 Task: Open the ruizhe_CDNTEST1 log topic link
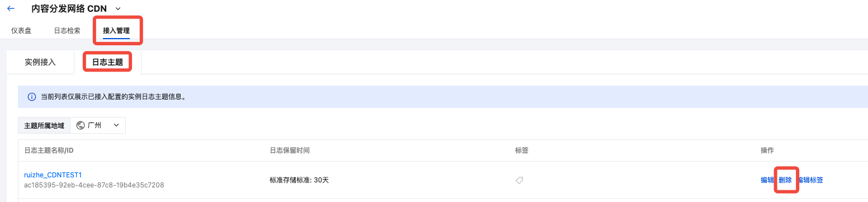coord(53,175)
